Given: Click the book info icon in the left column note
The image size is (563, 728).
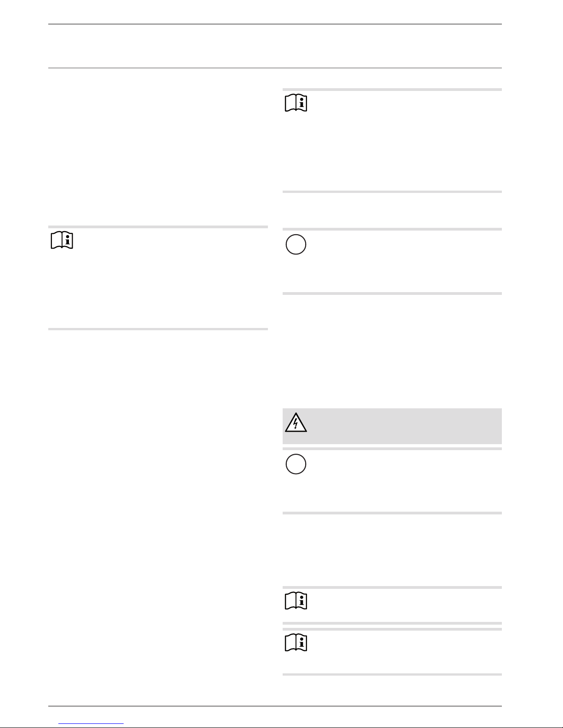Looking at the screenshot, I should coord(62,241).
